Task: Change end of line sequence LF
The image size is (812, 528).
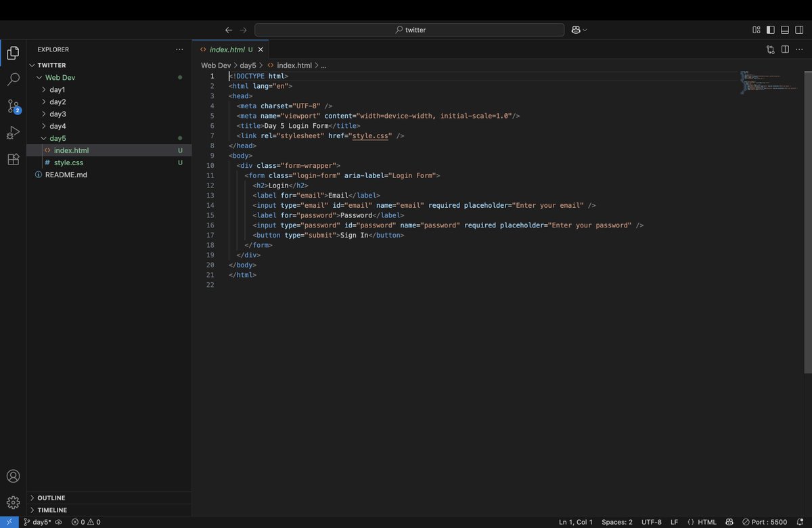Action: [x=674, y=522]
